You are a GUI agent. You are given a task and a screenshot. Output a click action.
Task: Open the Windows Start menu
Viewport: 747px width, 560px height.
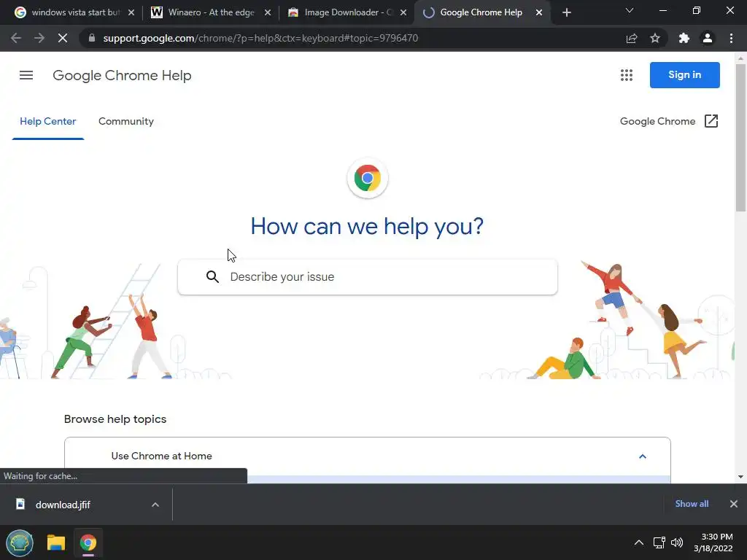click(20, 542)
